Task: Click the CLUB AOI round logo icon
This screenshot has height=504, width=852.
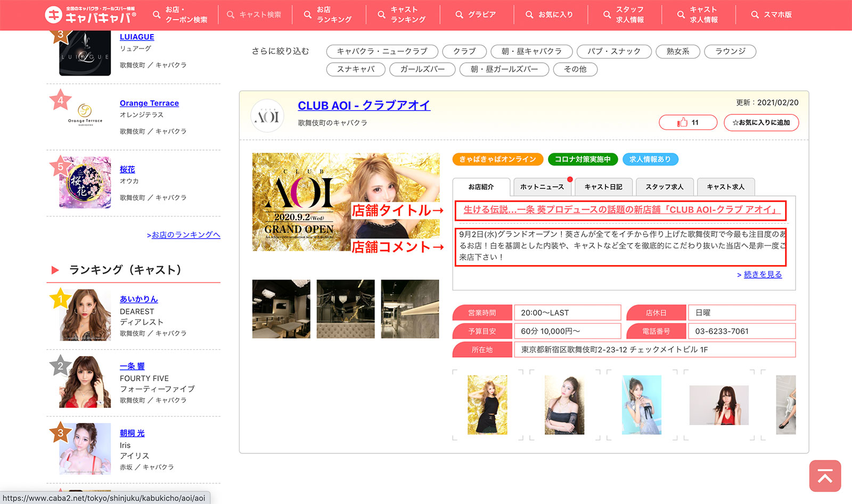Action: pos(267,115)
